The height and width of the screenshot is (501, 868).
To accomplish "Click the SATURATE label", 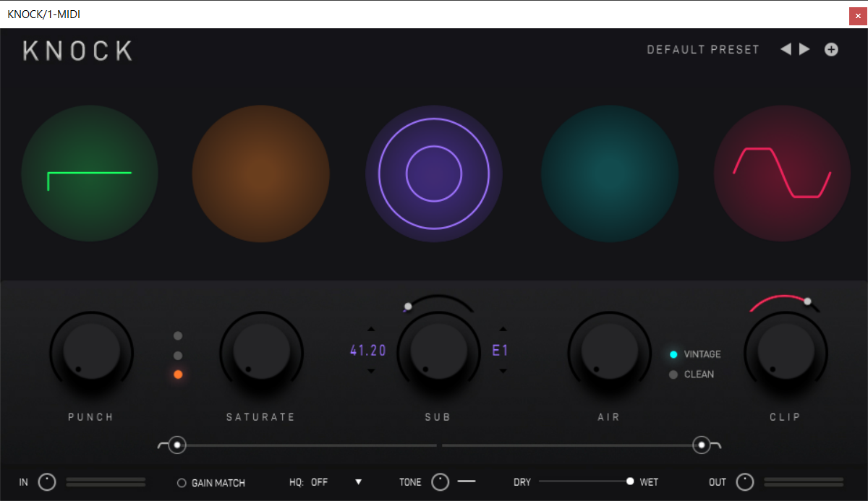I will (x=261, y=417).
